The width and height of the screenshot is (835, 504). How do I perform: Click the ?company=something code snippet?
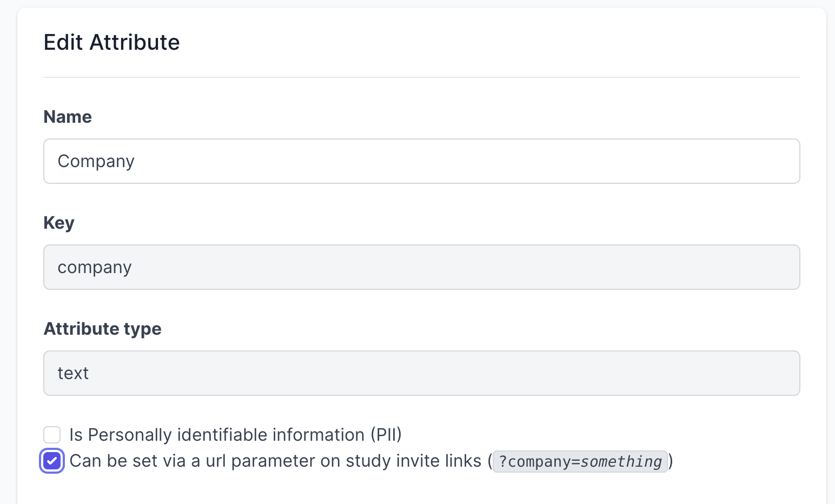click(x=580, y=462)
